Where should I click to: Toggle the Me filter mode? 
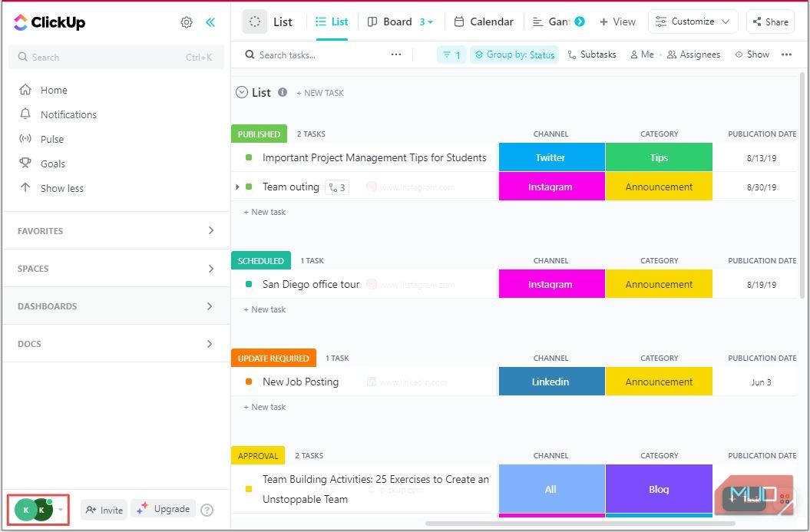(x=642, y=55)
